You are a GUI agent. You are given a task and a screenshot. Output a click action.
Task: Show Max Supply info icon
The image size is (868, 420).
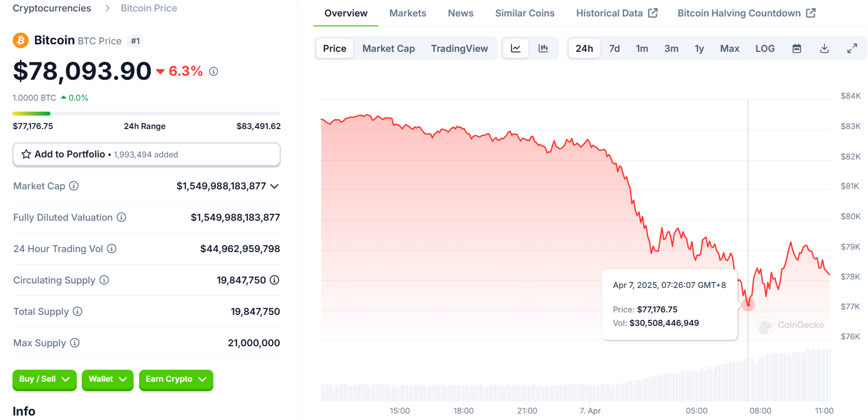[75, 343]
